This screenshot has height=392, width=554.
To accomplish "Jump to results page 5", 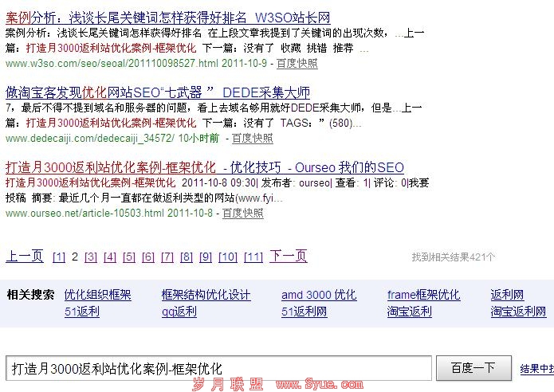I will [x=129, y=257].
